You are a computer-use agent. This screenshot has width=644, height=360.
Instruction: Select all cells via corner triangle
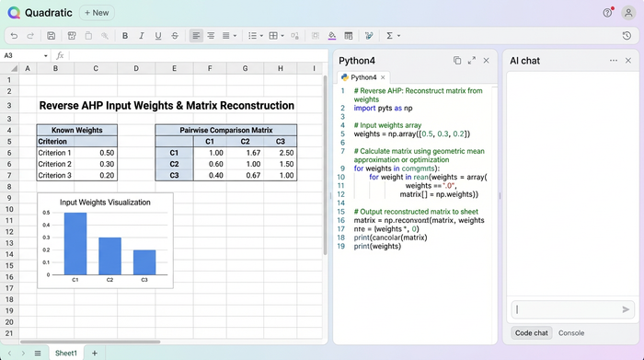[14, 68]
